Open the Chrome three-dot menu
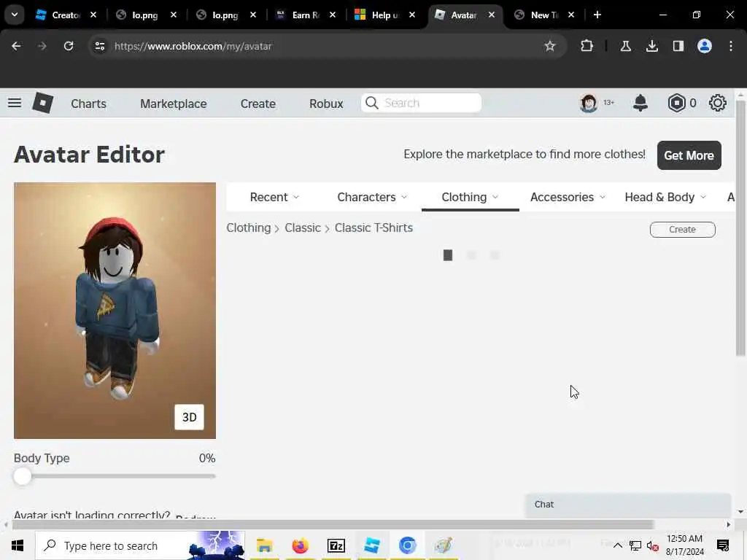Viewport: 747px width, 560px height. pyautogui.click(x=731, y=46)
